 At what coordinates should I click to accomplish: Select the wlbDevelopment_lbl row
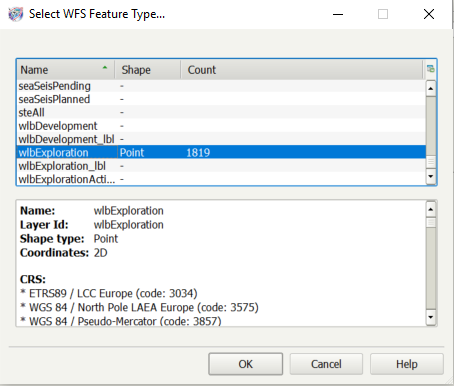(221, 139)
